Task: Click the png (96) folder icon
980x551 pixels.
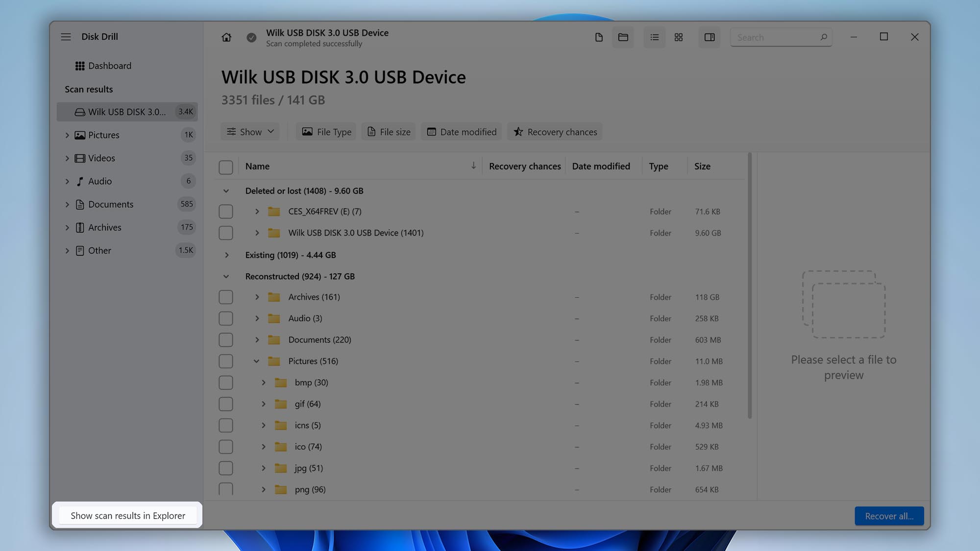Action: [281, 490]
